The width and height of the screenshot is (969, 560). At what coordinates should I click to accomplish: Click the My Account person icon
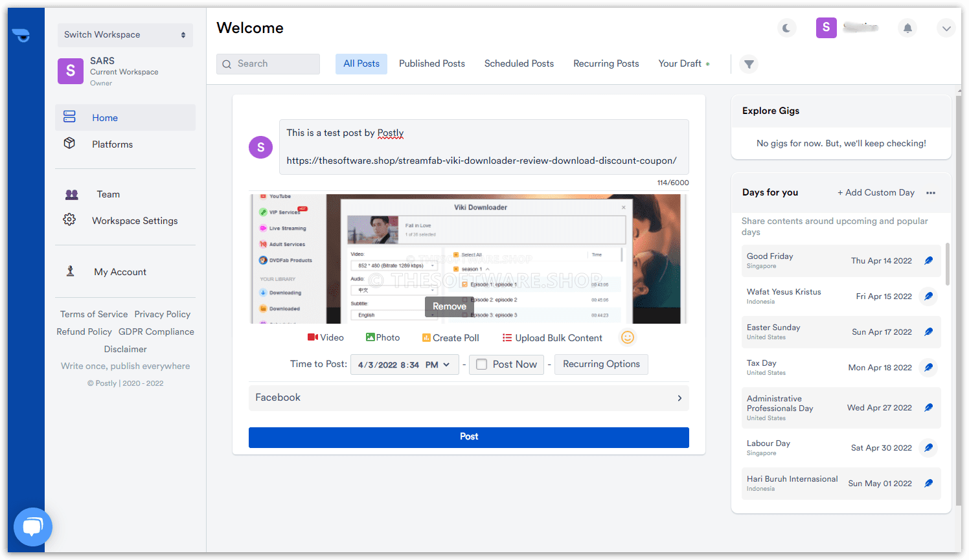(x=71, y=271)
